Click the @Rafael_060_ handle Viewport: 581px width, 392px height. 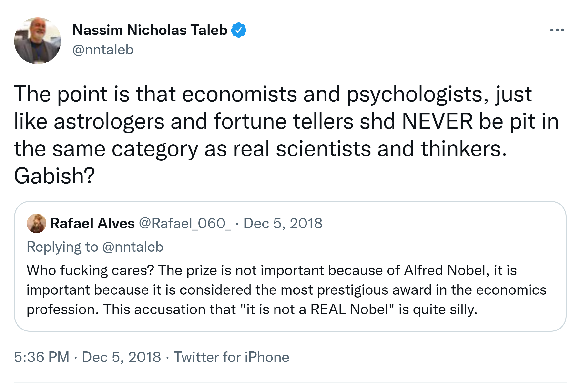pos(185,223)
